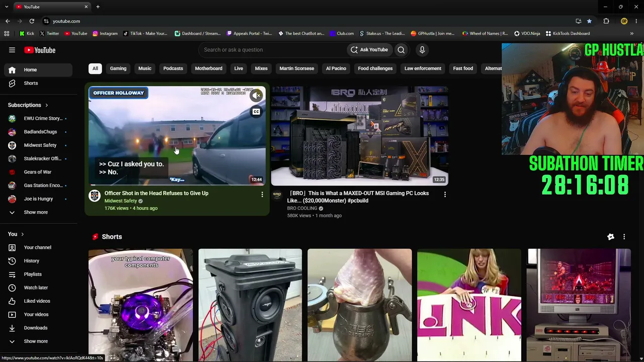Expand the You section heading
This screenshot has height=362, width=644.
click(16, 234)
